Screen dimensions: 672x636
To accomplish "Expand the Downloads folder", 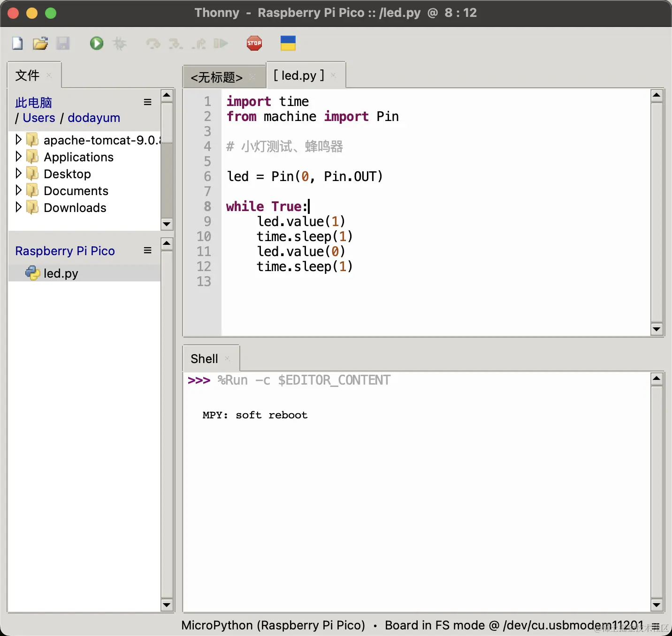I will pos(18,207).
